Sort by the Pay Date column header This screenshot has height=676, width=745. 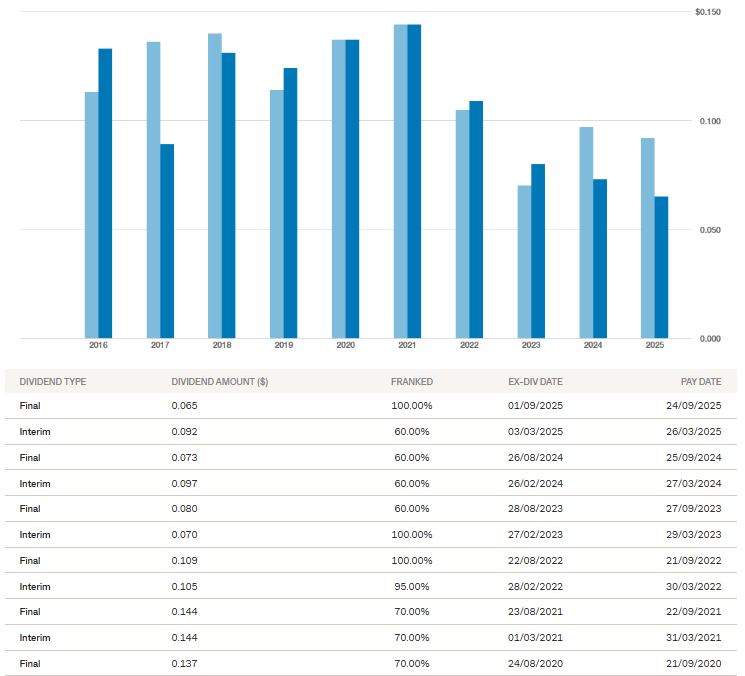click(x=701, y=382)
